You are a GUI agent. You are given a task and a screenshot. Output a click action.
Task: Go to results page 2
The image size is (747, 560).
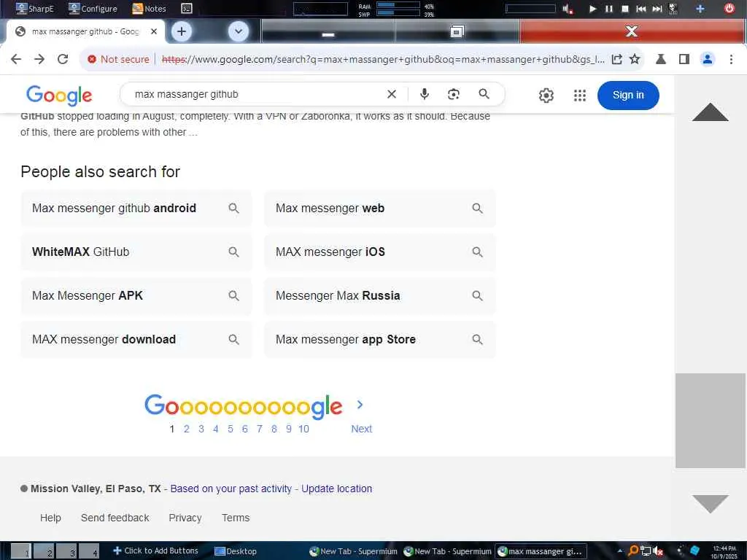pyautogui.click(x=187, y=429)
